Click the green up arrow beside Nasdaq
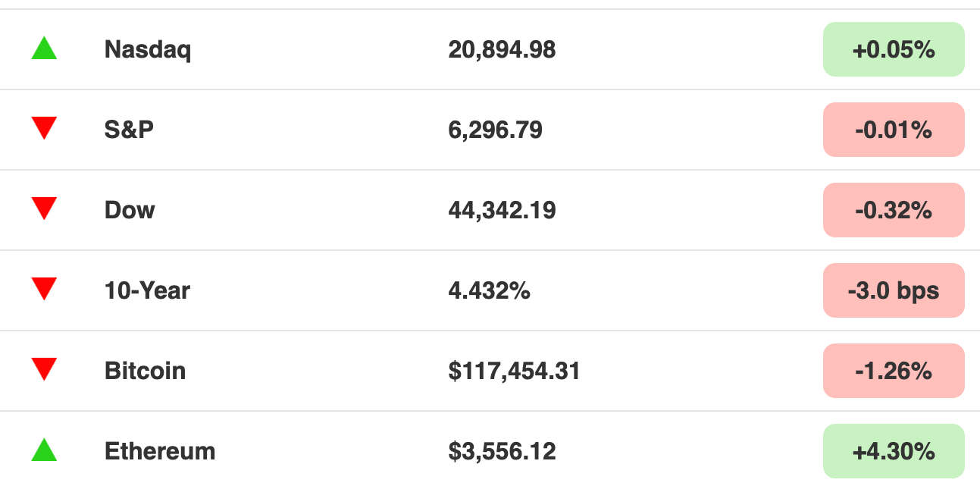Image resolution: width=980 pixels, height=486 pixels. pyautogui.click(x=44, y=49)
